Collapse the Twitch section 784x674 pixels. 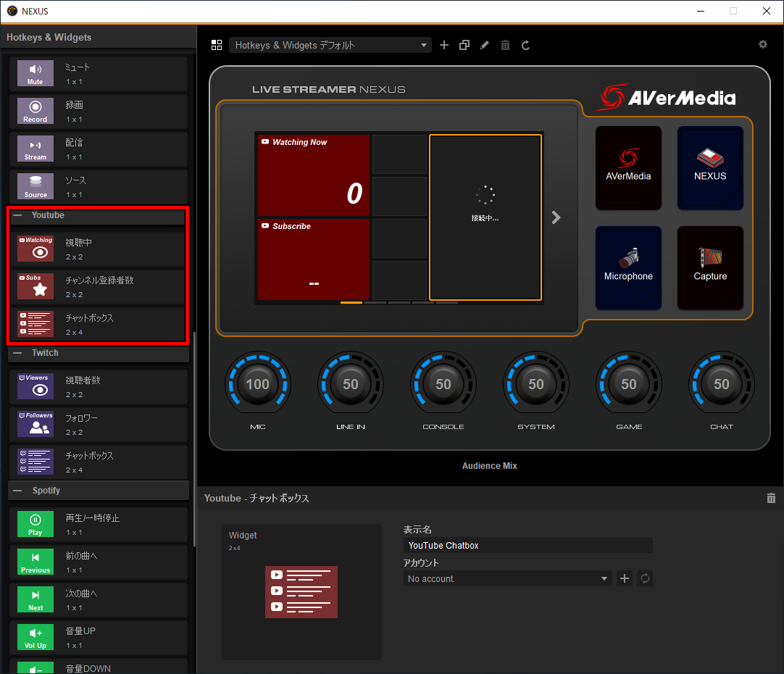18,353
